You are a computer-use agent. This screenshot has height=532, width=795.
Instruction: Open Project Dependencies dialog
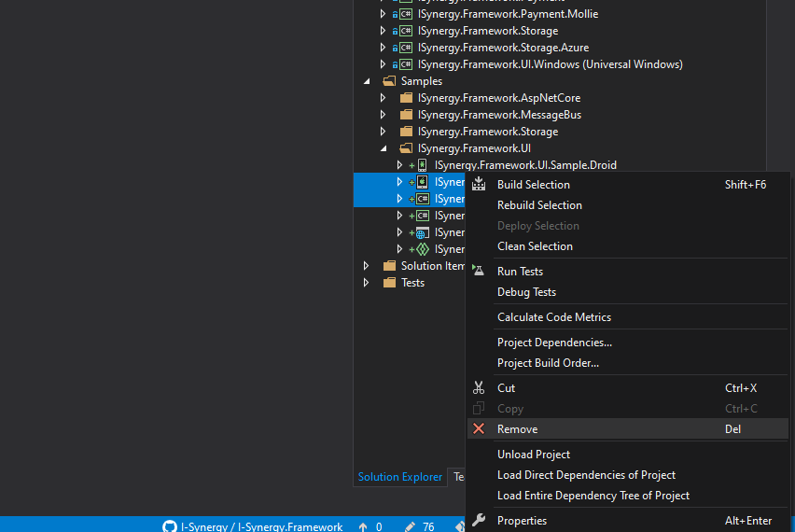click(x=628, y=343)
